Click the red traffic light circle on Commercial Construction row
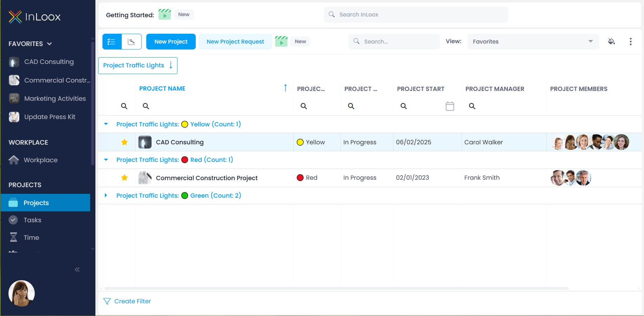644x316 pixels. [300, 178]
